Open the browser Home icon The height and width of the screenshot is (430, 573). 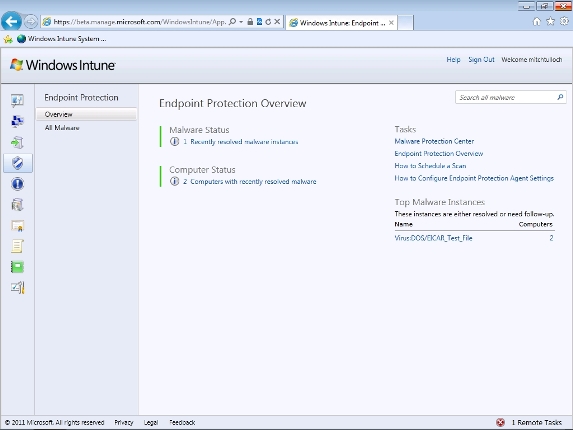[536, 22]
